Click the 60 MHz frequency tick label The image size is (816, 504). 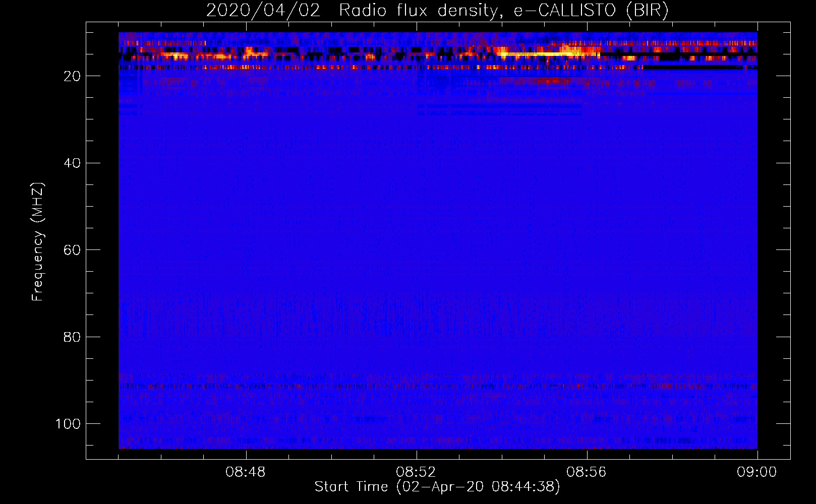pos(73,250)
